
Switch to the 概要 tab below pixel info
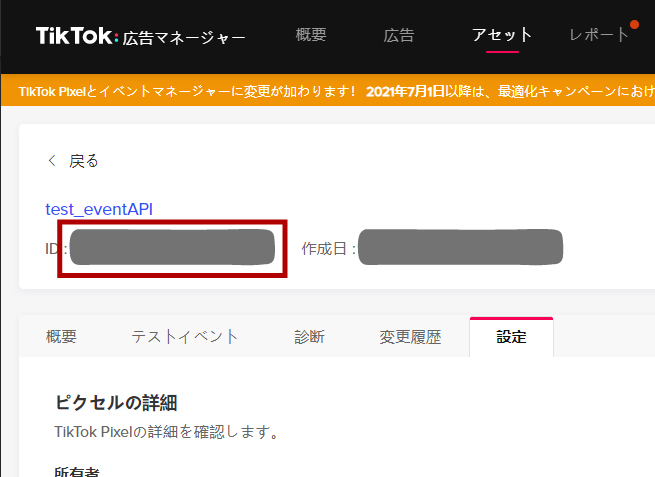click(x=61, y=337)
